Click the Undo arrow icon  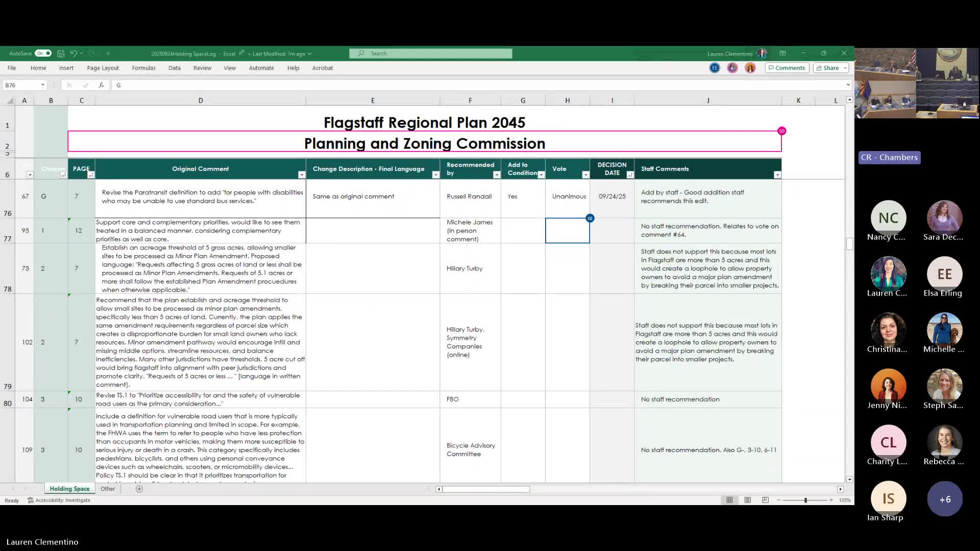coord(73,54)
